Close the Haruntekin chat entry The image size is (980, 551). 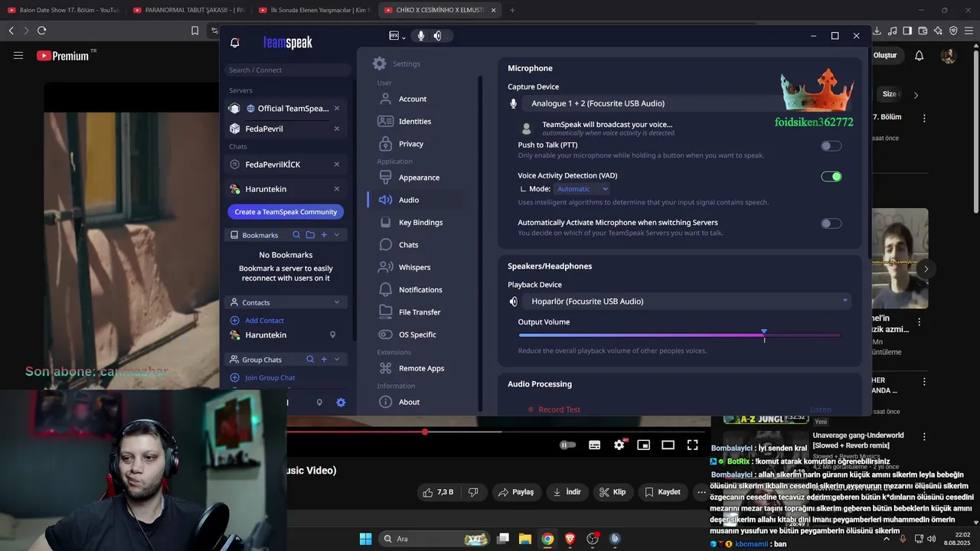pos(337,189)
